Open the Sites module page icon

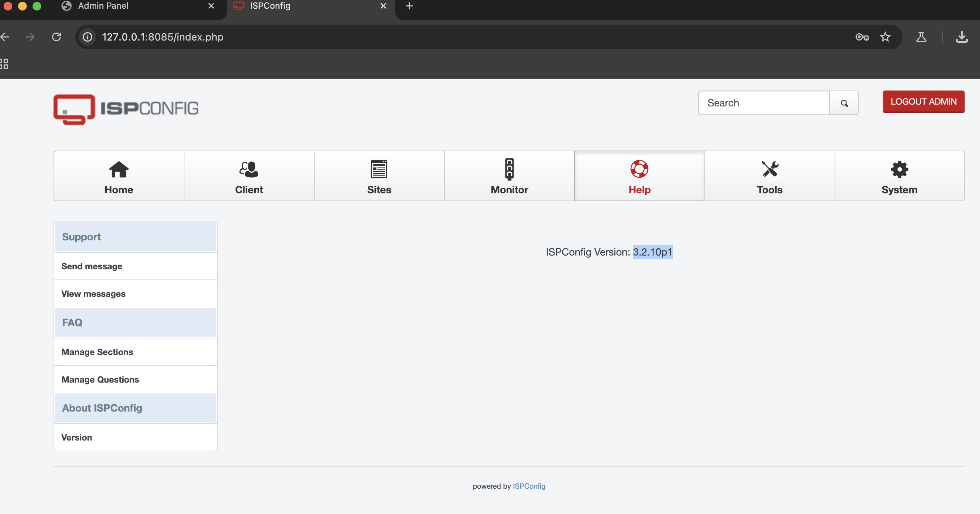379,169
